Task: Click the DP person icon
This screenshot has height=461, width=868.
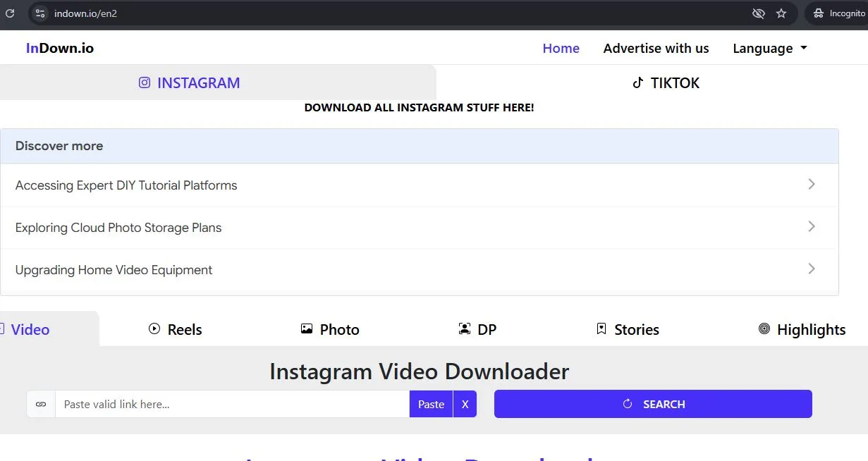Action: [x=465, y=328]
